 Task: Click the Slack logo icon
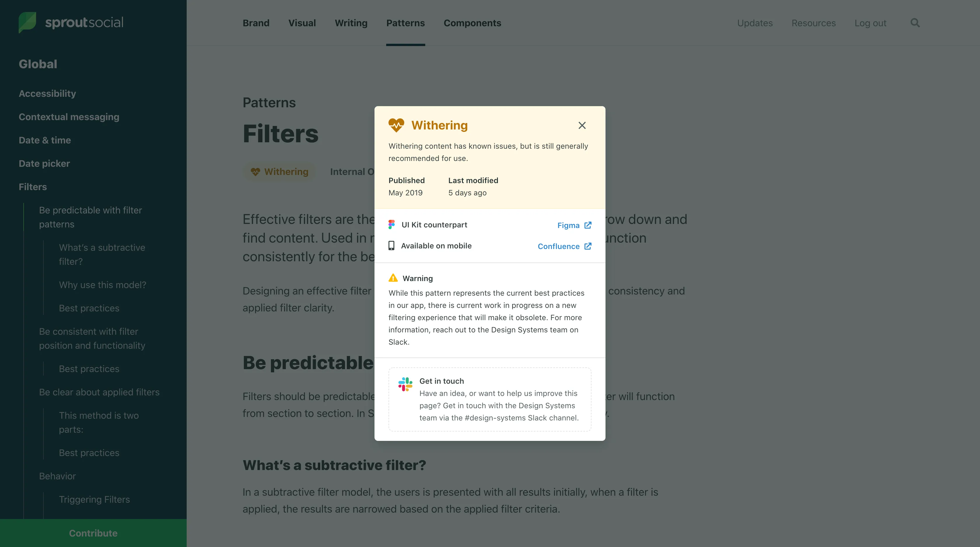pyautogui.click(x=405, y=384)
